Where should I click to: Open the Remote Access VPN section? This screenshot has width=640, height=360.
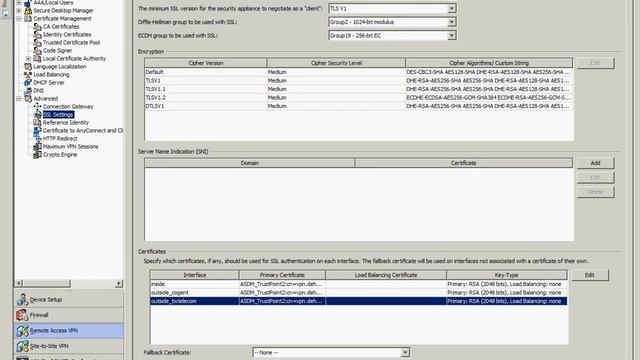pos(69,331)
